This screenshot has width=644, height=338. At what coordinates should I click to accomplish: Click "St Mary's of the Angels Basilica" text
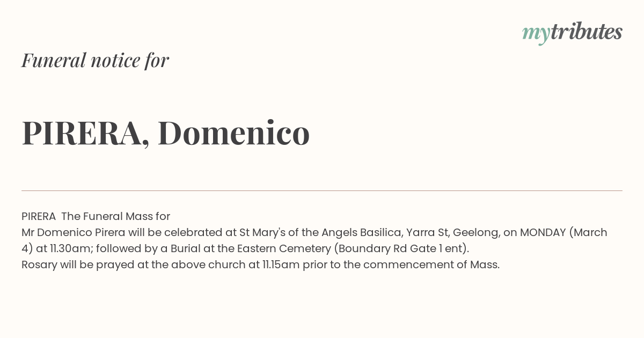point(321,232)
